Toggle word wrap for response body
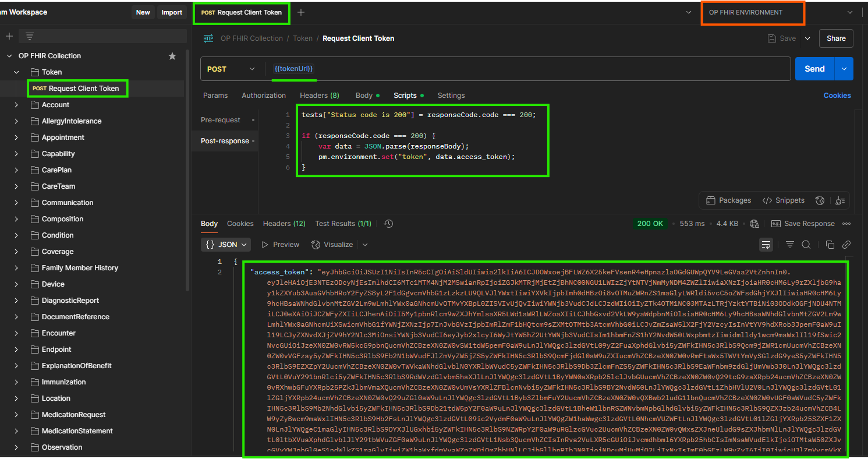 click(x=766, y=245)
